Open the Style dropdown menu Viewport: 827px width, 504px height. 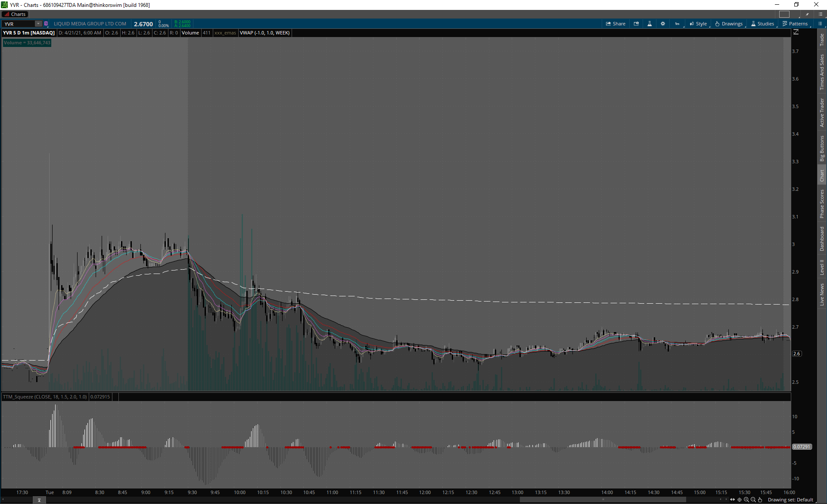(x=698, y=24)
